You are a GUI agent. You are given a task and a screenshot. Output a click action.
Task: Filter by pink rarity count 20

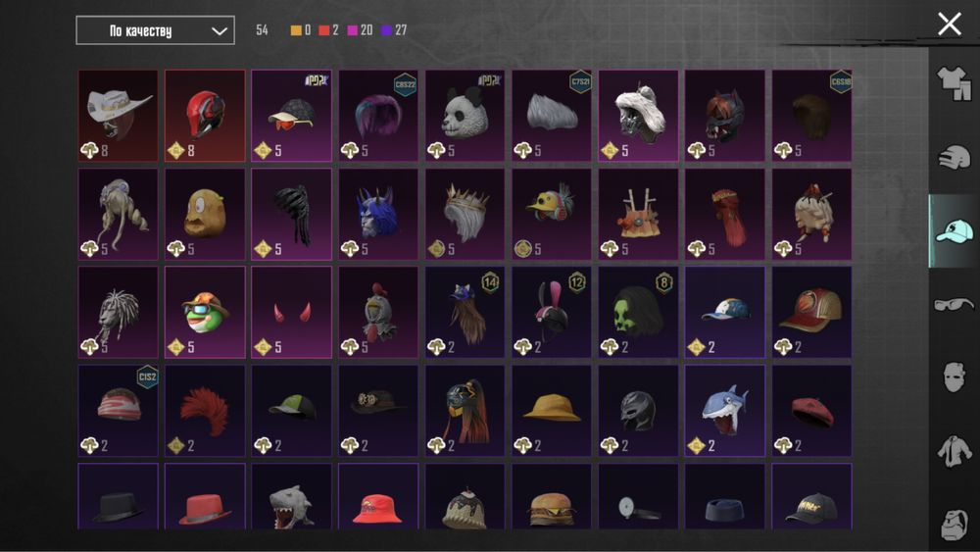click(360, 30)
